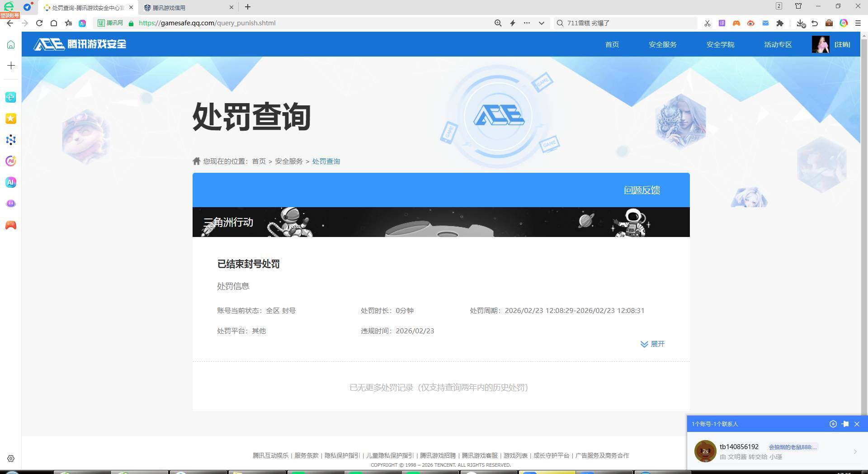Click the user avatar in header
This screenshot has height=474, width=868.
pos(821,44)
